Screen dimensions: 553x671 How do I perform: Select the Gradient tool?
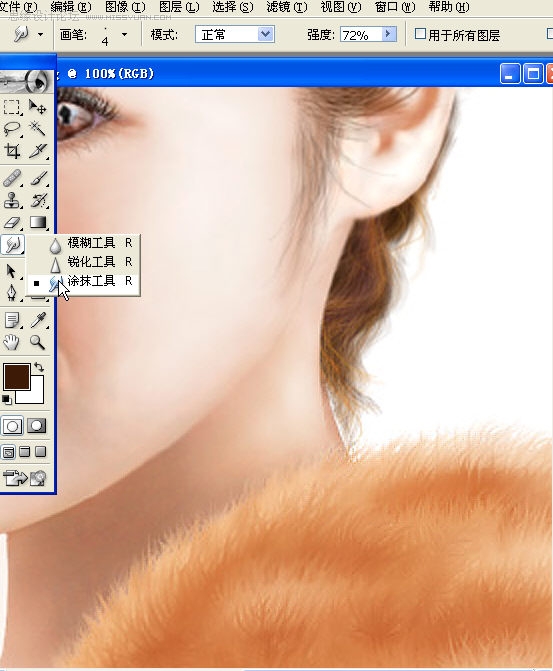coord(38,223)
